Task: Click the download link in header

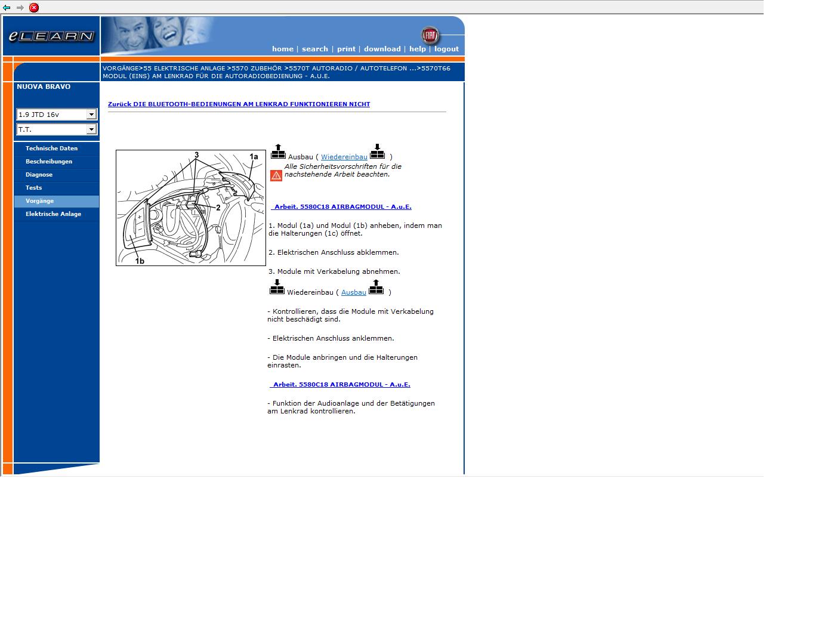Action: coord(382,49)
